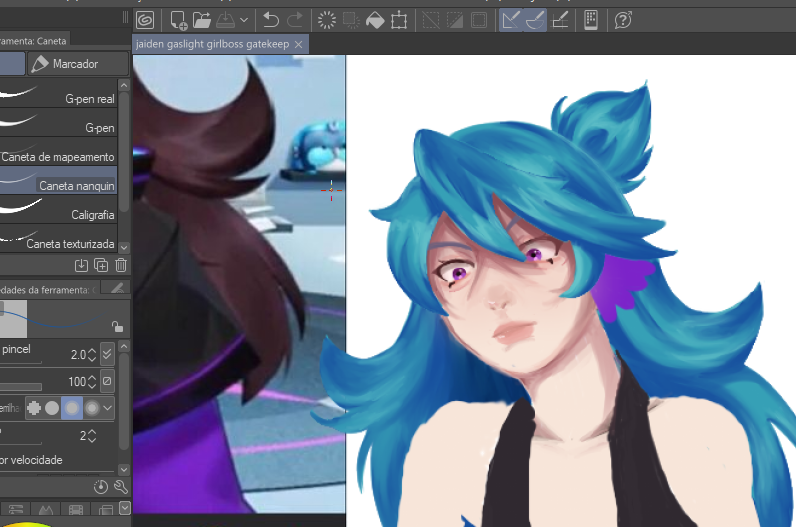Open opacity dynamics settings button
Viewport: 796px width, 527px height.
107,381
